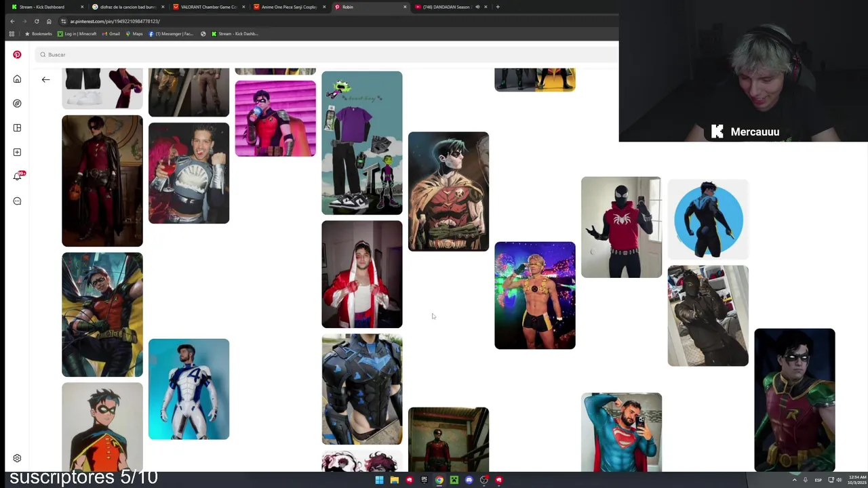
Task: Open the Chrome apps grid in bookmarks bar
Action: [12, 33]
